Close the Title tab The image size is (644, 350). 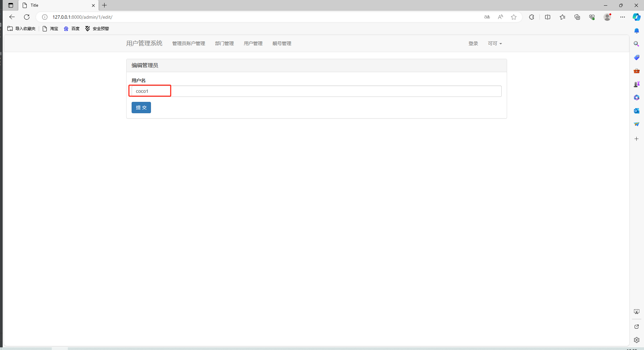pos(93,5)
